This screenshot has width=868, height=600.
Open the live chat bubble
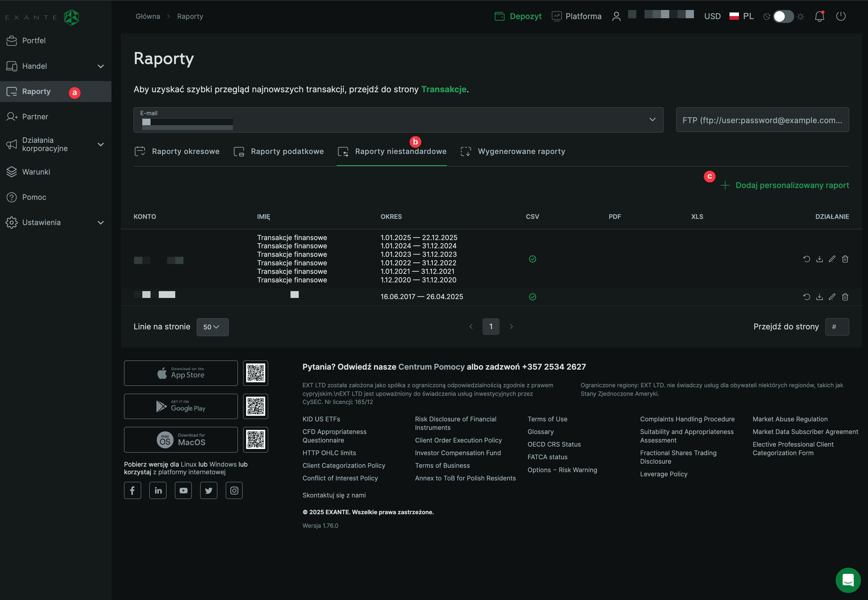[848, 580]
